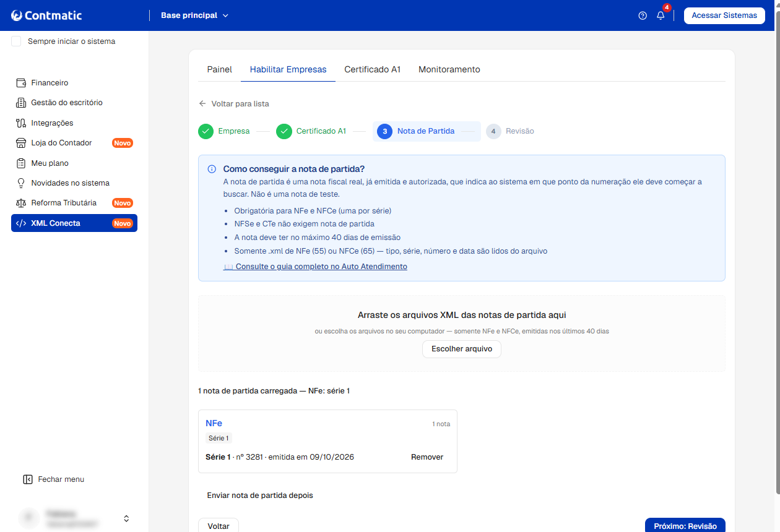Image resolution: width=780 pixels, height=532 pixels.
Task: Click the Acessar Sistemas button
Action: point(724,15)
